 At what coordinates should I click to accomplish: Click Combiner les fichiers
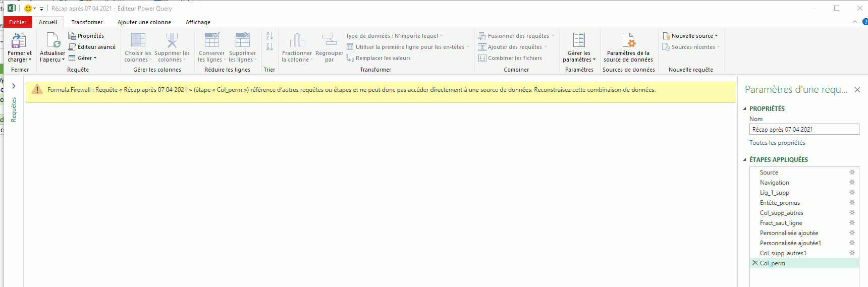pyautogui.click(x=510, y=58)
